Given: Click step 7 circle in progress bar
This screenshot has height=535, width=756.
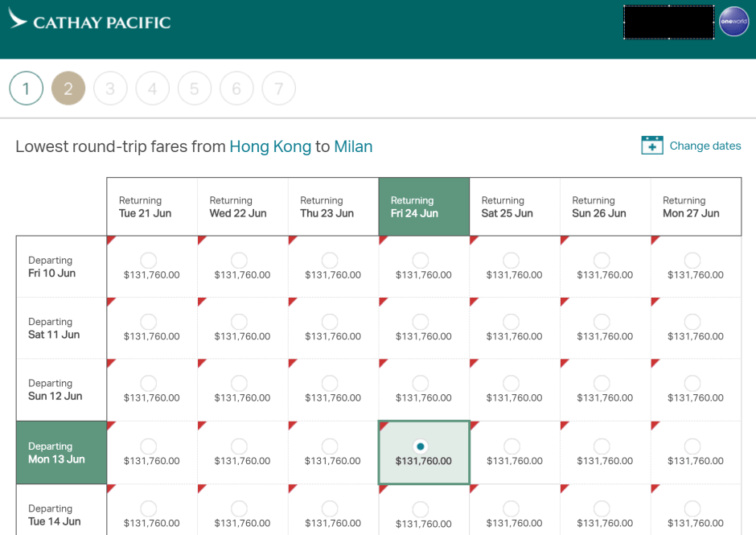Looking at the screenshot, I should (x=278, y=89).
